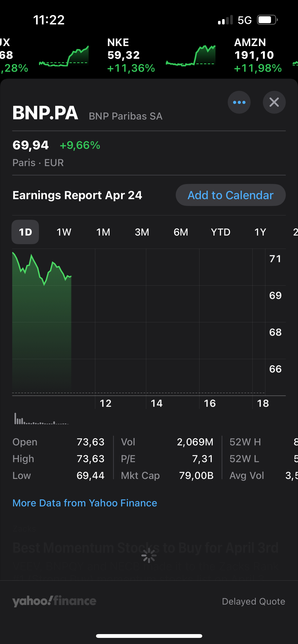Switch chart to 1M range
This screenshot has height=644, width=298.
[103, 232]
